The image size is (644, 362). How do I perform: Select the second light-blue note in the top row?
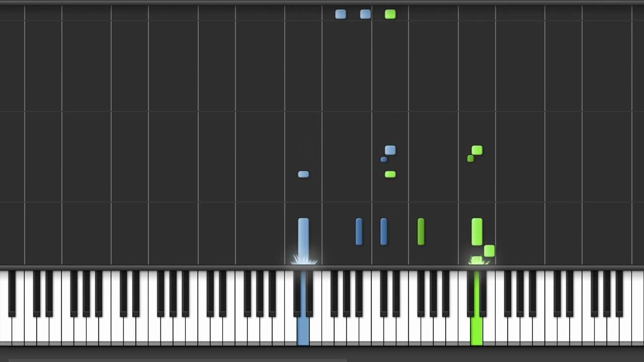click(365, 15)
